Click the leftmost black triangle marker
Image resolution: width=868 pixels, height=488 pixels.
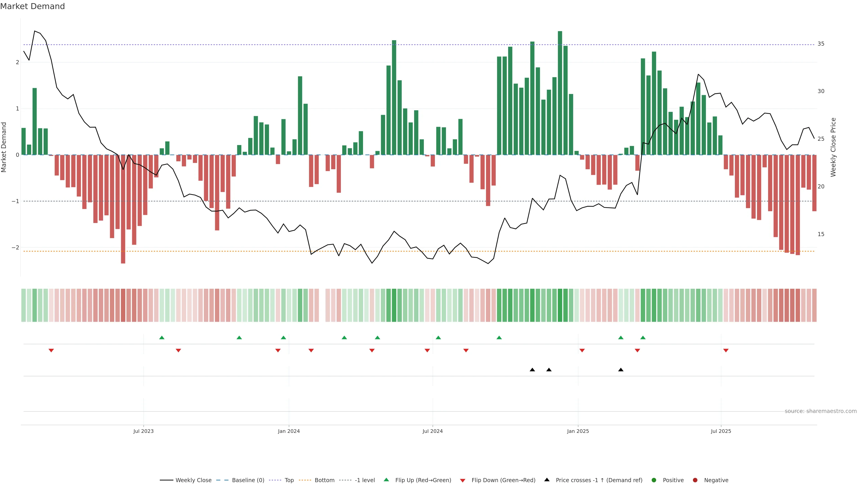(532, 370)
